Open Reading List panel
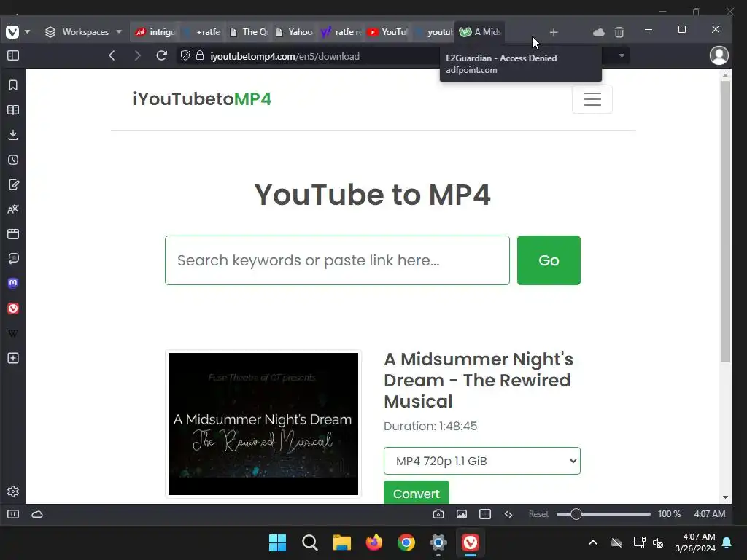The height and width of the screenshot is (560, 747). point(13,110)
